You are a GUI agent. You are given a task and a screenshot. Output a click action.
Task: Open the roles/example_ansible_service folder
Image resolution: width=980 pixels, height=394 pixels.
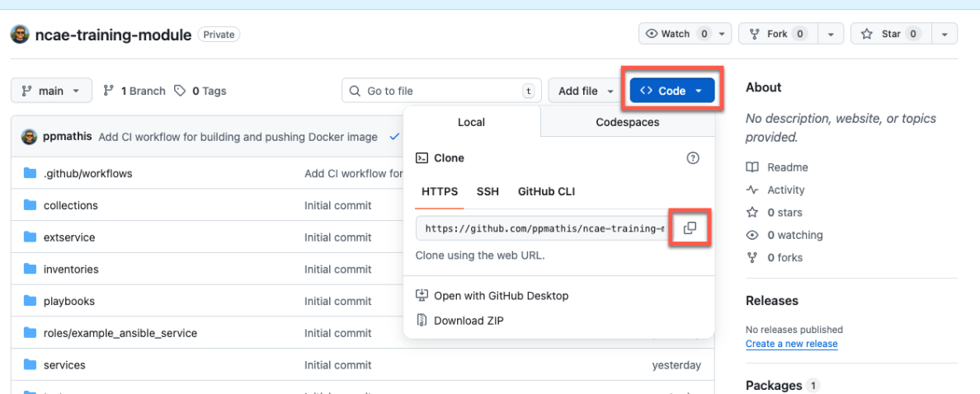coord(120,333)
